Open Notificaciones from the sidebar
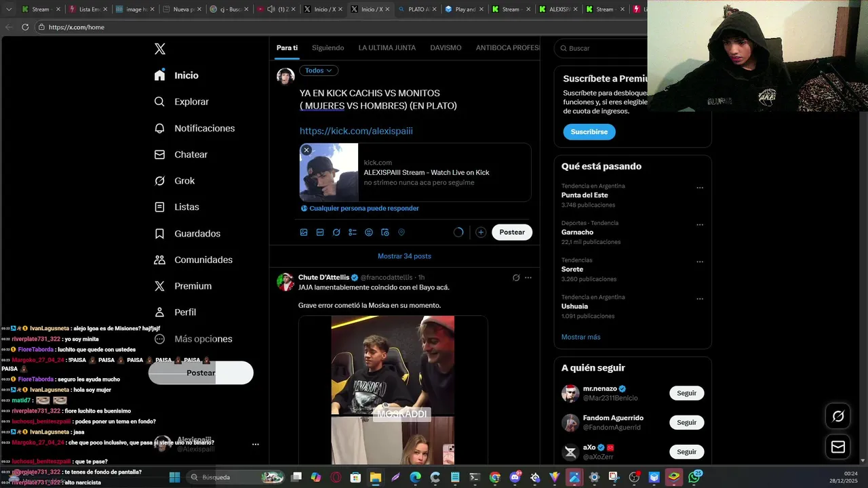 (x=194, y=128)
